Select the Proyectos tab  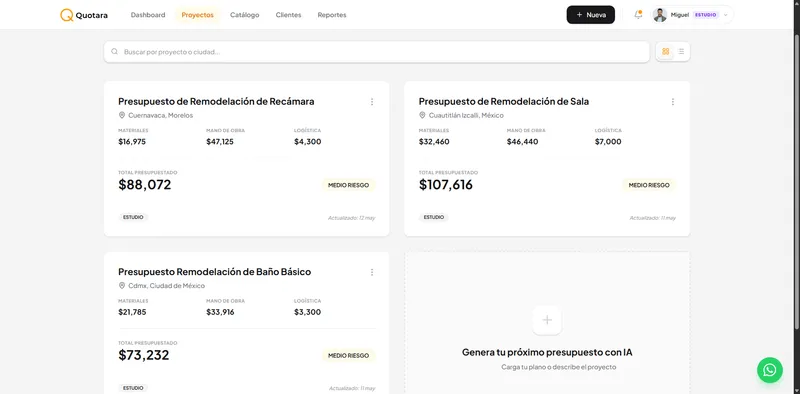pyautogui.click(x=197, y=15)
